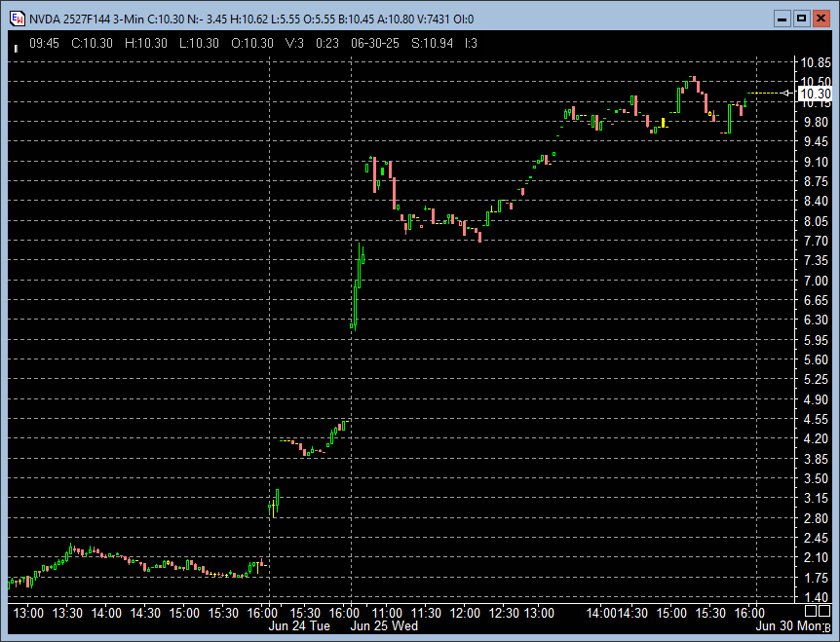
Task: Click the 8.75 price axis label
Action: (816, 181)
